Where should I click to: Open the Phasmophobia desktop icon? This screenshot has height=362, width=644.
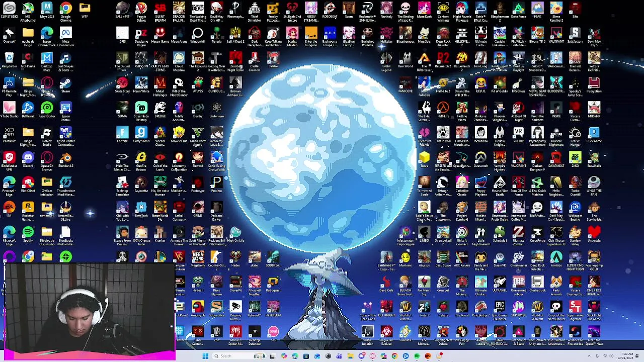coord(235,11)
